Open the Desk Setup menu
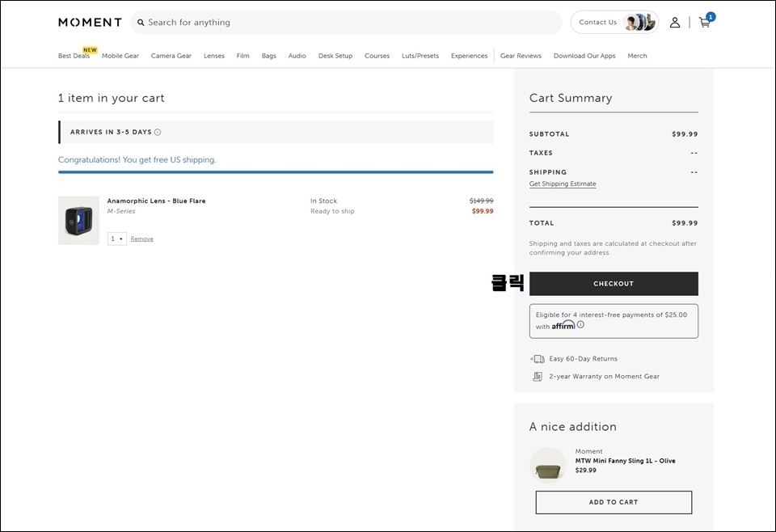776x532 pixels. coord(335,56)
